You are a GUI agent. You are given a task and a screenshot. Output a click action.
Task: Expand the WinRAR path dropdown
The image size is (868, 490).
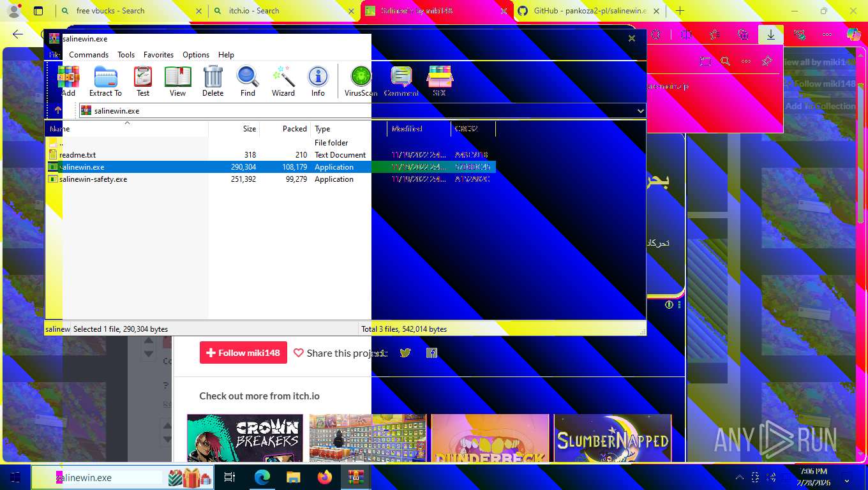640,111
